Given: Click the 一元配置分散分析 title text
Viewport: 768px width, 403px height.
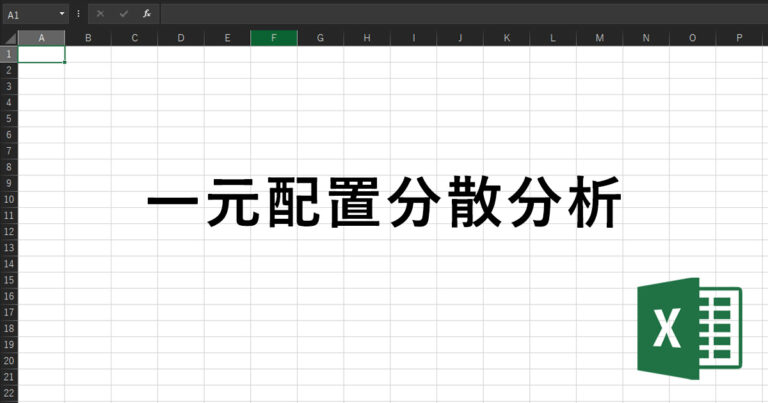Looking at the screenshot, I should coord(385,208).
